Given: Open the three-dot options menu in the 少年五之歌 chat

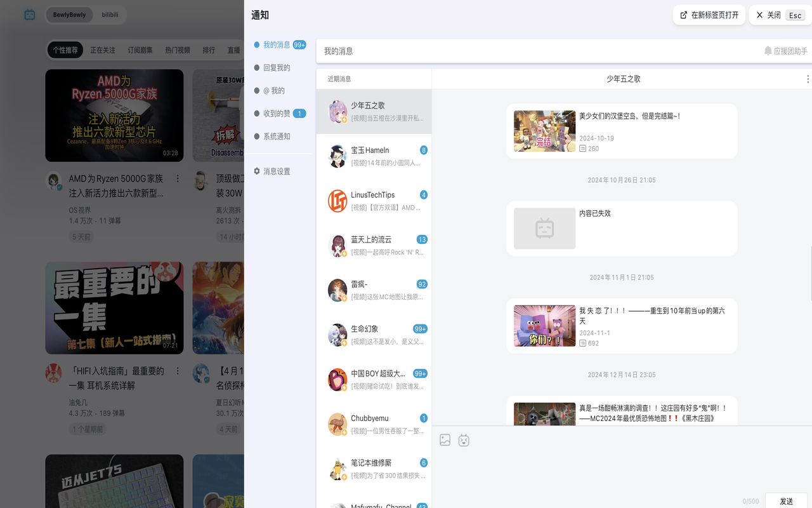Looking at the screenshot, I should tap(808, 79).
